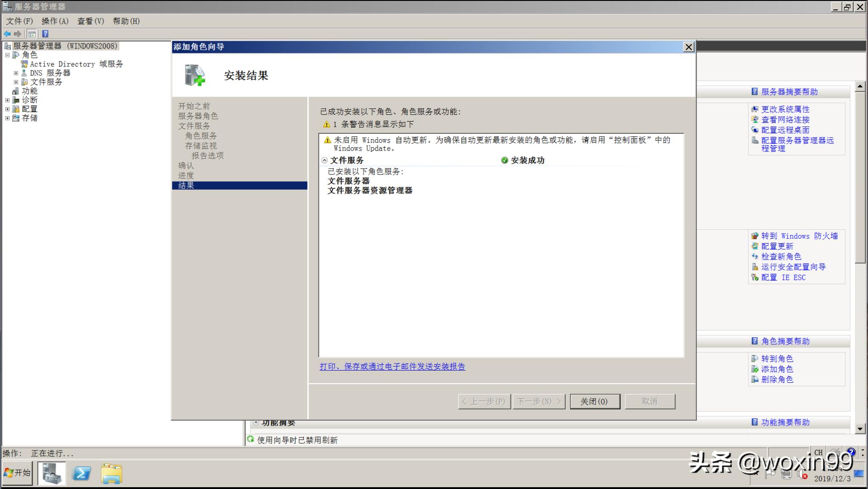Click the CH language indicator in taskbar

pos(818,453)
